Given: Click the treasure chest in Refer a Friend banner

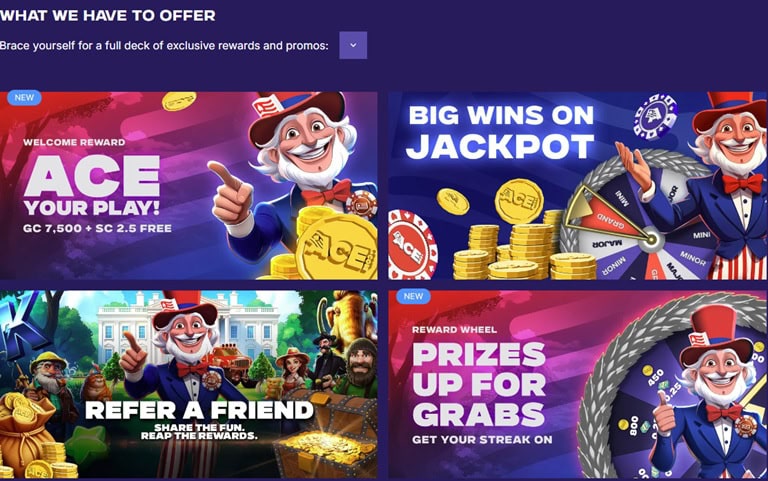Looking at the screenshot, I should pyautogui.click(x=326, y=436).
